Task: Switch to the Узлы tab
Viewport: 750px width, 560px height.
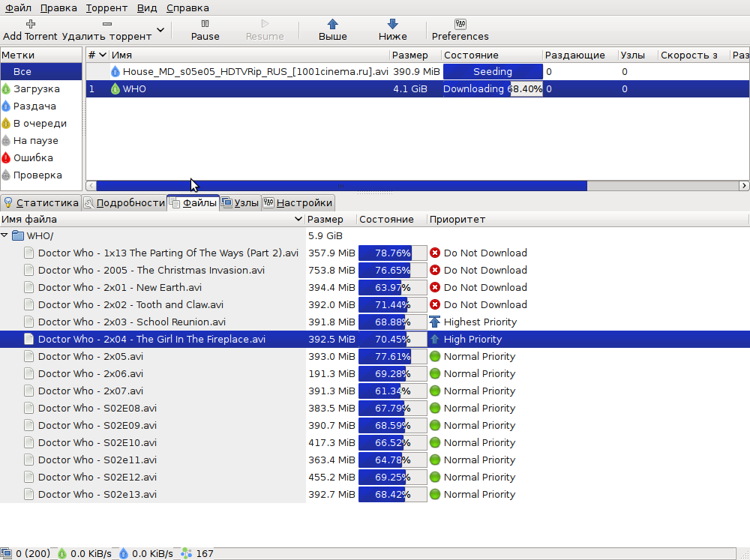Action: [240, 202]
